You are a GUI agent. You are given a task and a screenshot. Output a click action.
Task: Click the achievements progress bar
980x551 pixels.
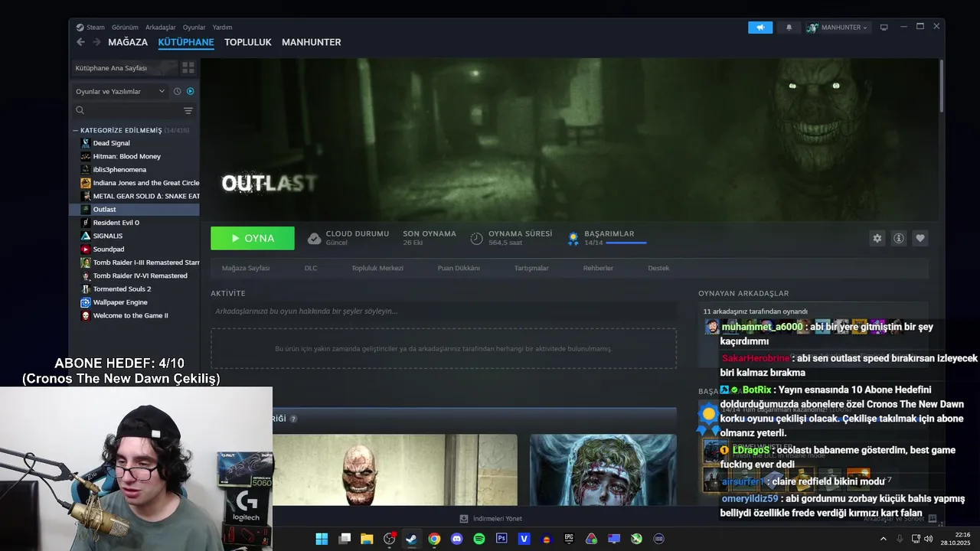coord(626,243)
